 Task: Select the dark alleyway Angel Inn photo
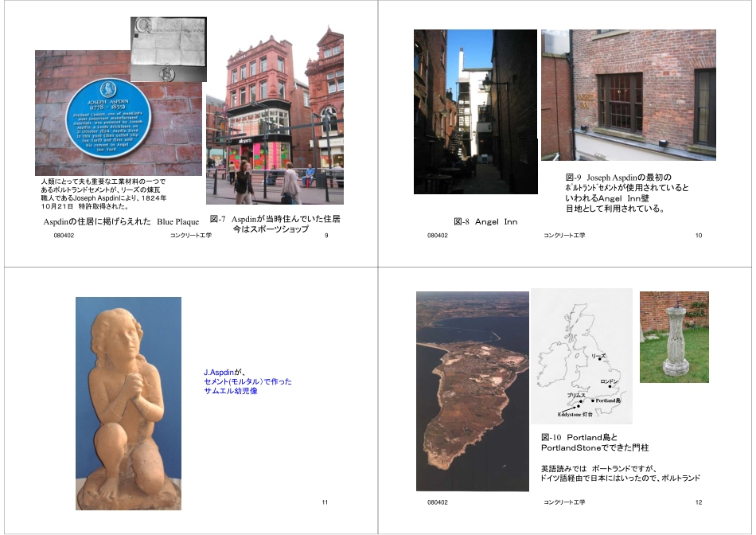pyautogui.click(x=475, y=112)
